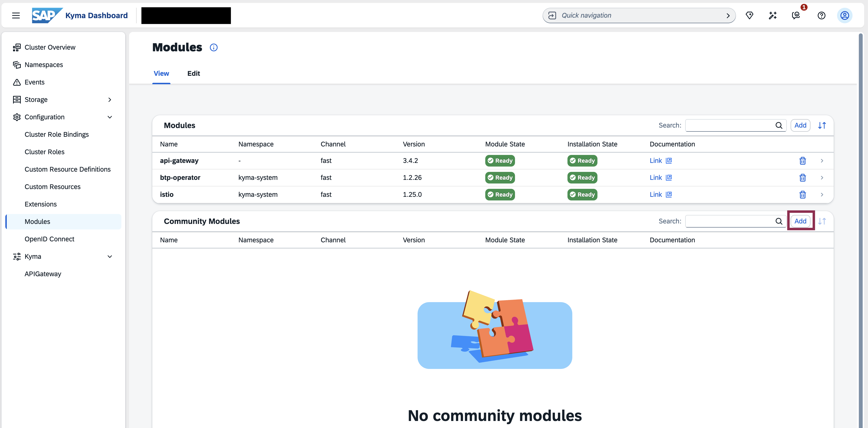
Task: Delete the istio module using its trash icon
Action: coord(802,194)
